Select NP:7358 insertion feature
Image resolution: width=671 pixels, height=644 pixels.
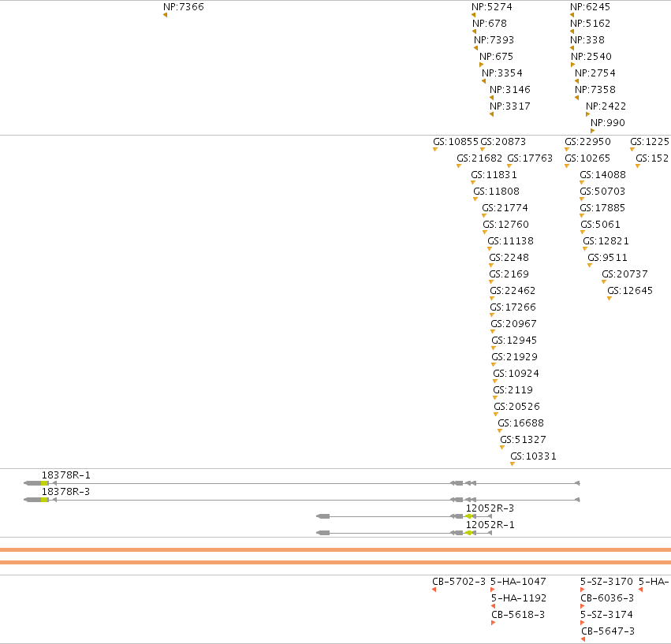(595, 90)
